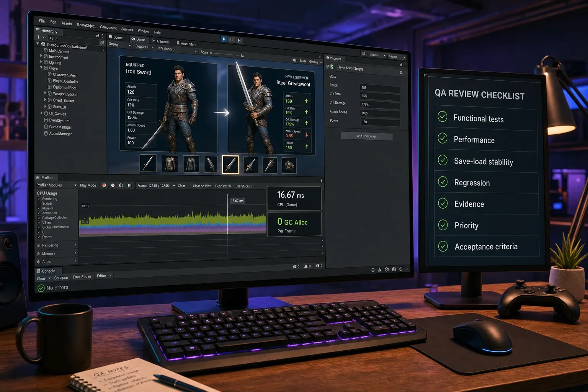The width and height of the screenshot is (588, 392).
Task: Open the File menu
Action: [42, 21]
